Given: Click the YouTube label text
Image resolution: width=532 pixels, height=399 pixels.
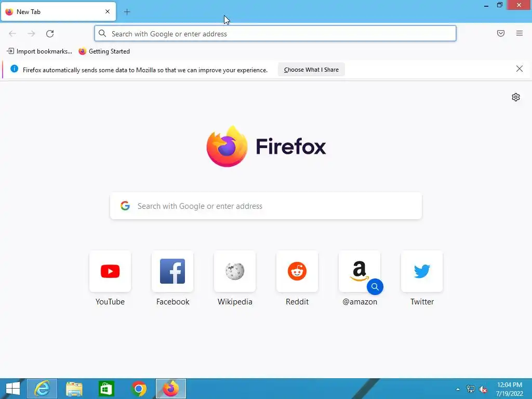Looking at the screenshot, I should click(x=110, y=302).
